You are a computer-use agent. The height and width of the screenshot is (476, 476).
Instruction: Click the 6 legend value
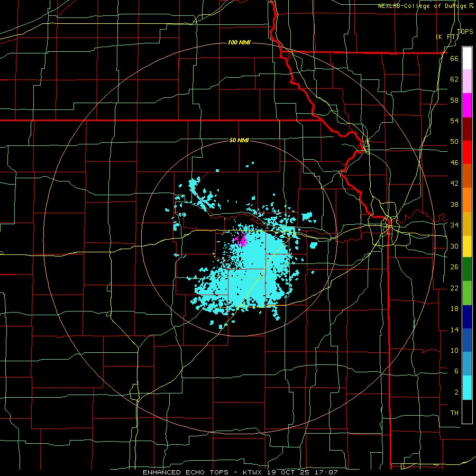click(x=456, y=371)
